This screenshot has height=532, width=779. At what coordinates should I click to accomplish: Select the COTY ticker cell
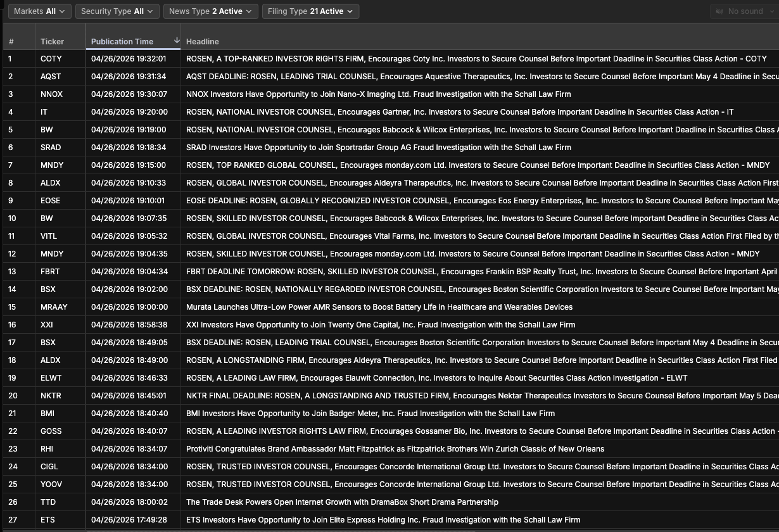(51, 59)
